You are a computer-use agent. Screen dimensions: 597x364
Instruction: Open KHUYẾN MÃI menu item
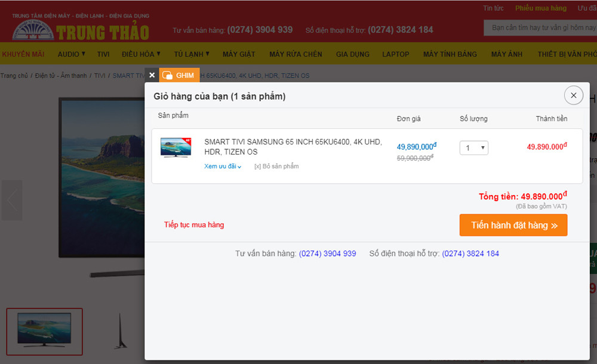[23, 54]
